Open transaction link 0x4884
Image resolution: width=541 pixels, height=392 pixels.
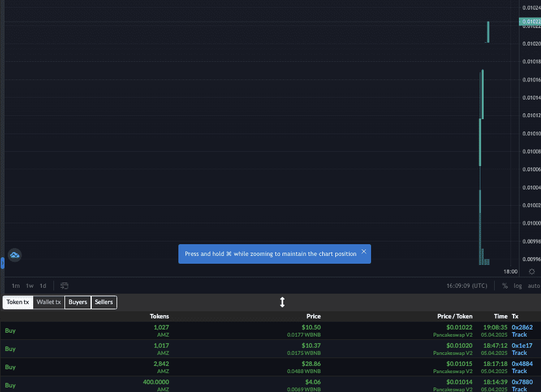click(522, 364)
